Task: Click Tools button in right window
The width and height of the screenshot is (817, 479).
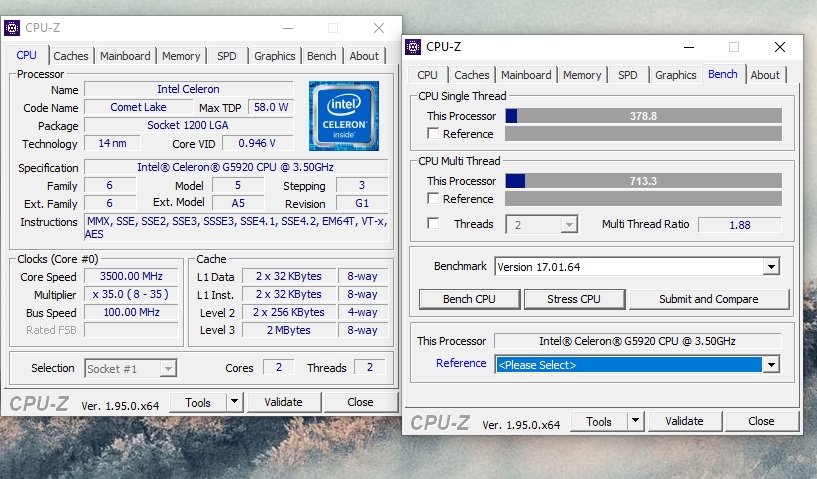Action: tap(599, 421)
